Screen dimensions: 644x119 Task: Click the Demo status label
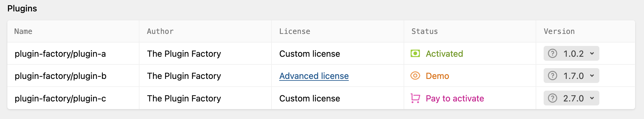[x=437, y=76]
